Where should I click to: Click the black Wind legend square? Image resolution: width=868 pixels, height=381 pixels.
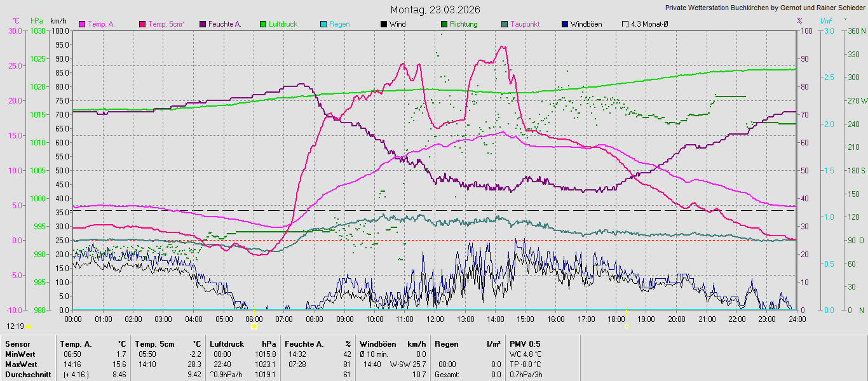coord(384,24)
